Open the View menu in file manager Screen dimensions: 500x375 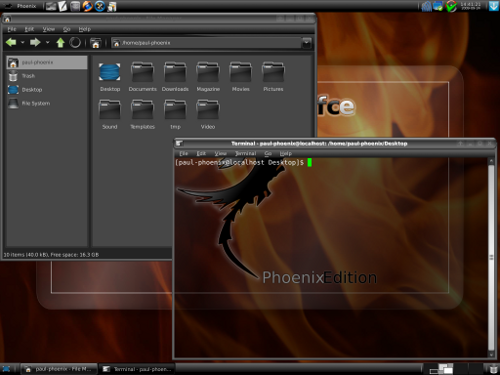[x=49, y=29]
